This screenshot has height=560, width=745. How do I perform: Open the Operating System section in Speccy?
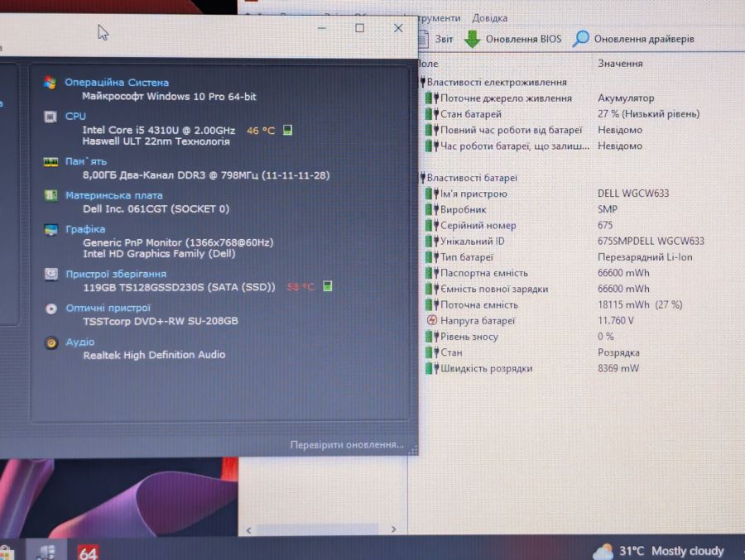(117, 82)
